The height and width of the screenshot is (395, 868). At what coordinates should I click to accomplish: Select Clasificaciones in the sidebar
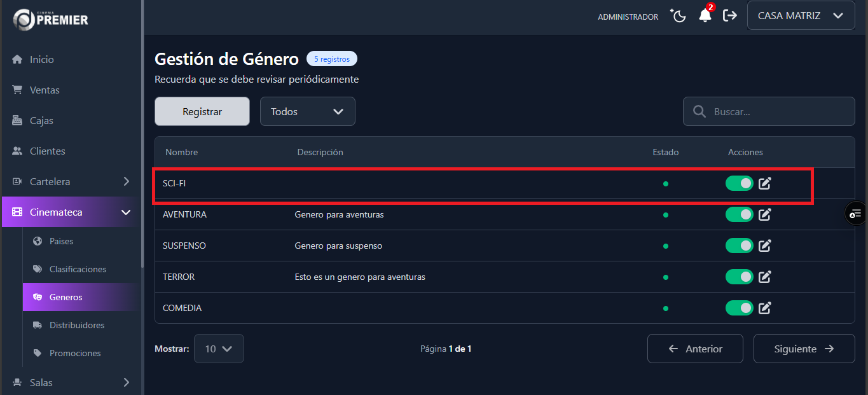(x=78, y=269)
